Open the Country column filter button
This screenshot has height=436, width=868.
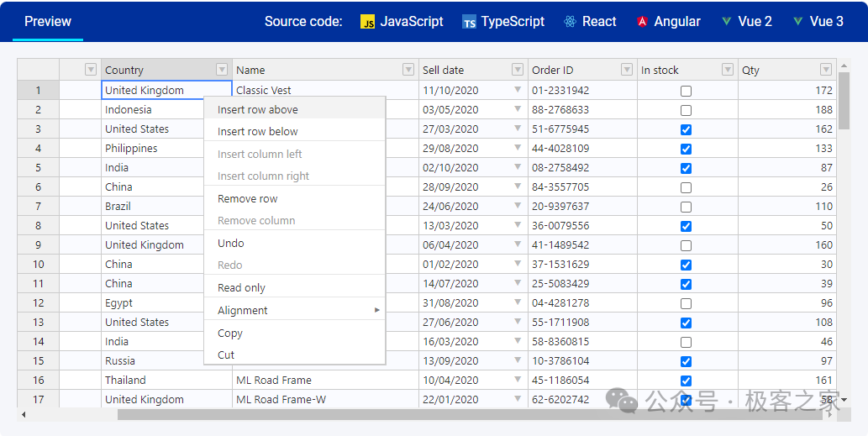[222, 70]
